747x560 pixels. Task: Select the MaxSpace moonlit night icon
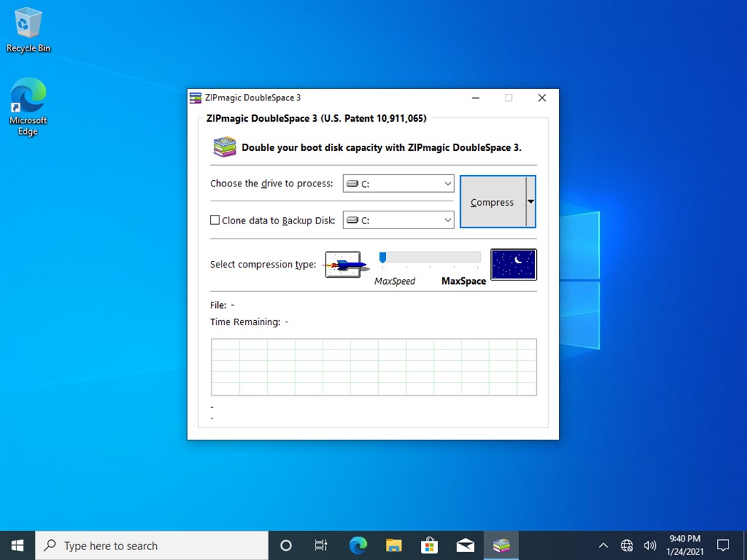[513, 264]
